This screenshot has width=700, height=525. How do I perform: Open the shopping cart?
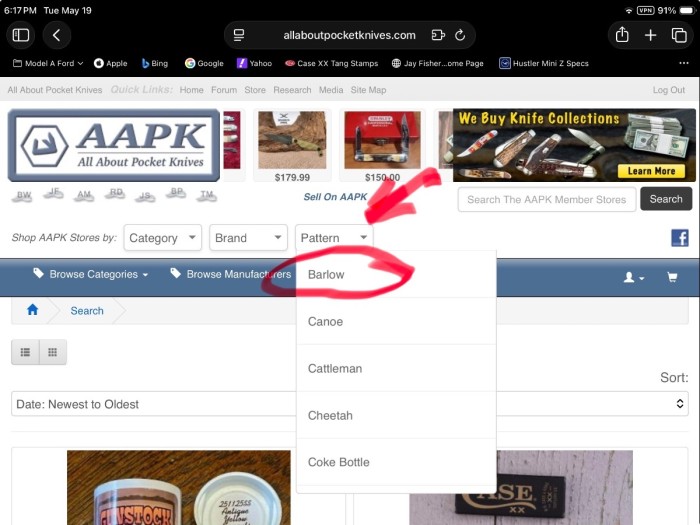[672, 277]
